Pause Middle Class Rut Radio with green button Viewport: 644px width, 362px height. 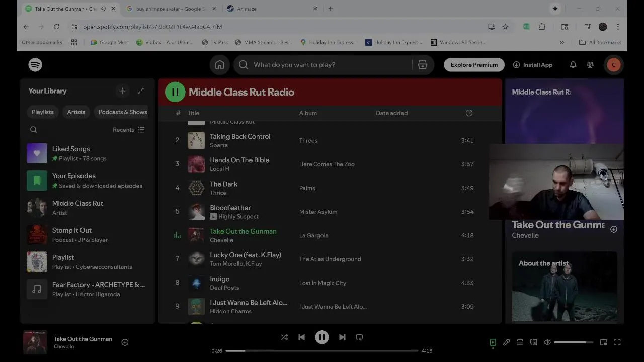[175, 92]
